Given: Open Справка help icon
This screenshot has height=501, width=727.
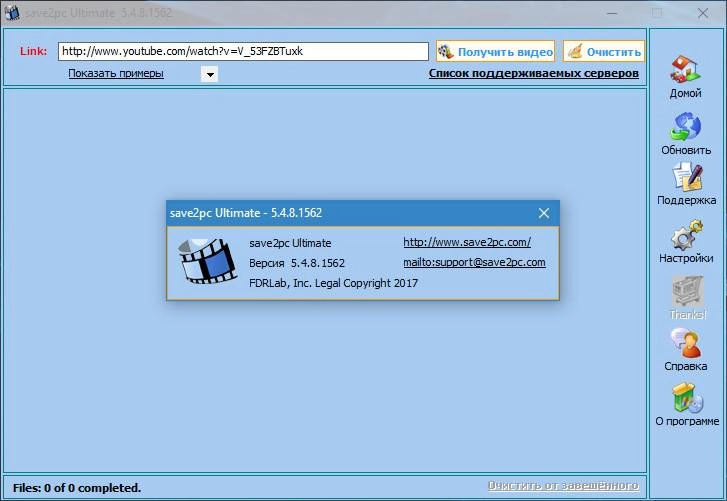Looking at the screenshot, I should 686,343.
